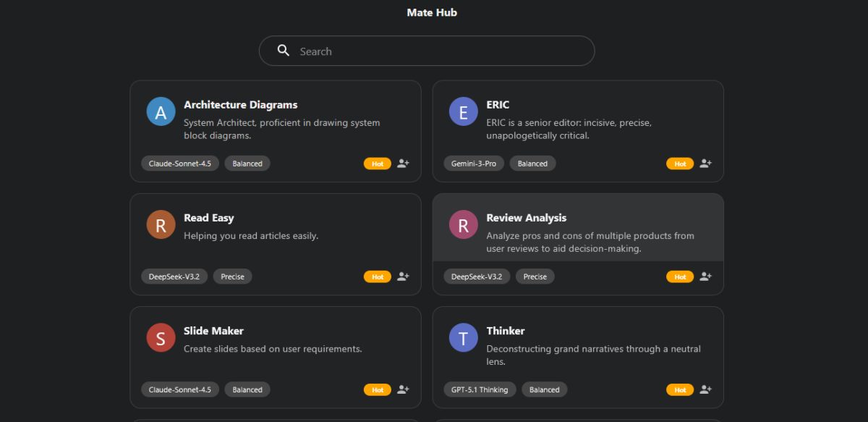868x422 pixels.
Task: Click the magnifying glass search icon
Action: coord(284,51)
